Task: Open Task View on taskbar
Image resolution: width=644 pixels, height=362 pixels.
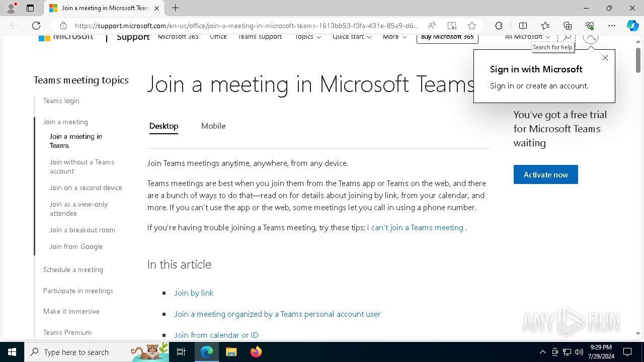Action: click(x=182, y=352)
